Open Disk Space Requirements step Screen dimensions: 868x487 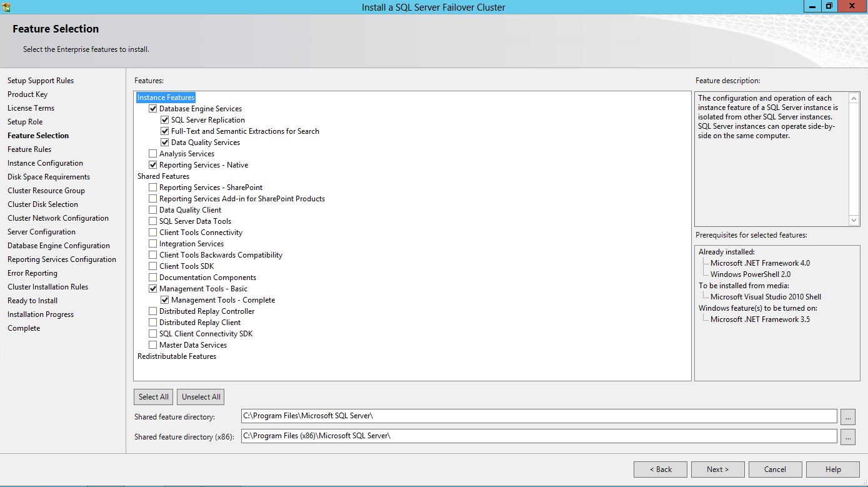(49, 177)
